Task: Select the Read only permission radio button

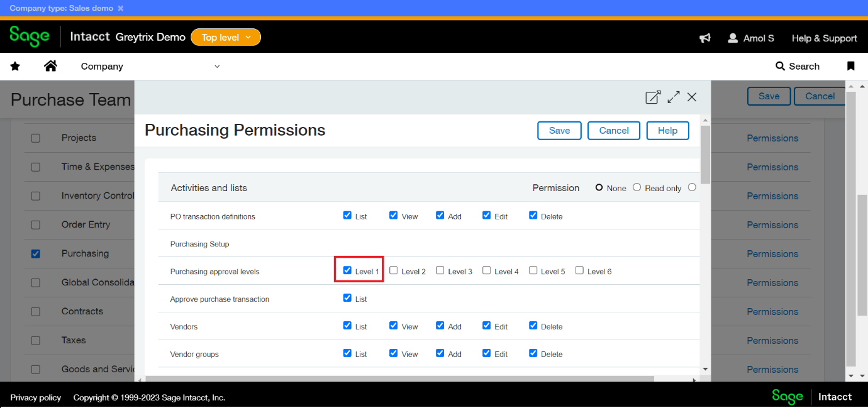Action: [x=637, y=187]
